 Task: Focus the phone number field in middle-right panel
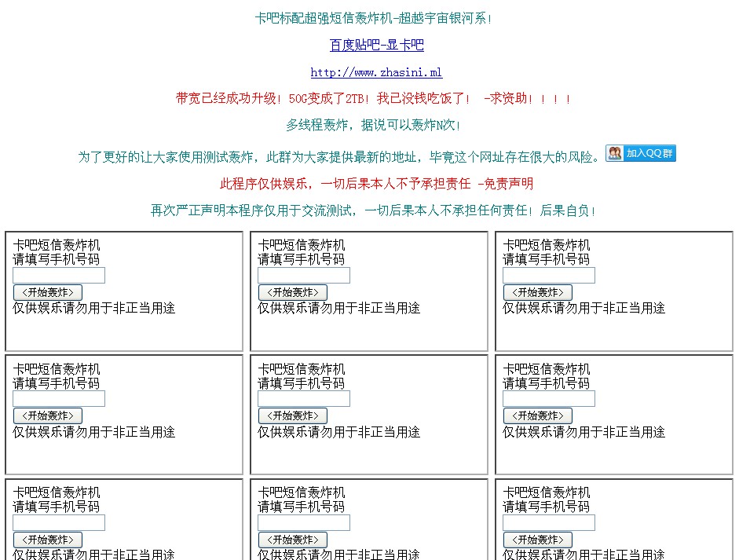point(549,399)
